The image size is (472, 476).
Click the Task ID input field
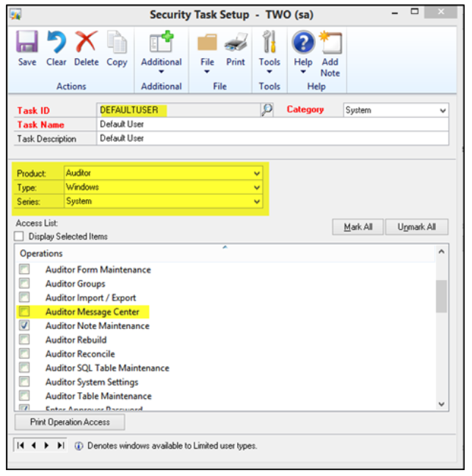coord(178,110)
